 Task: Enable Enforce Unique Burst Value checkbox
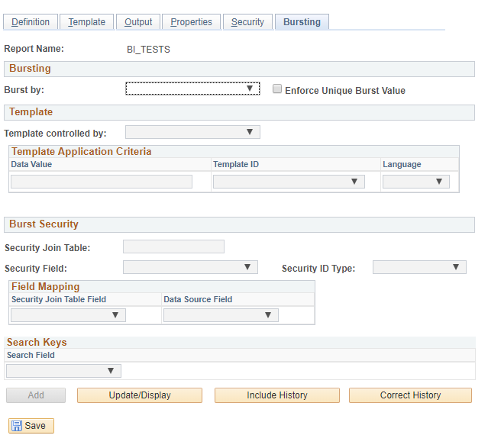[x=277, y=89]
